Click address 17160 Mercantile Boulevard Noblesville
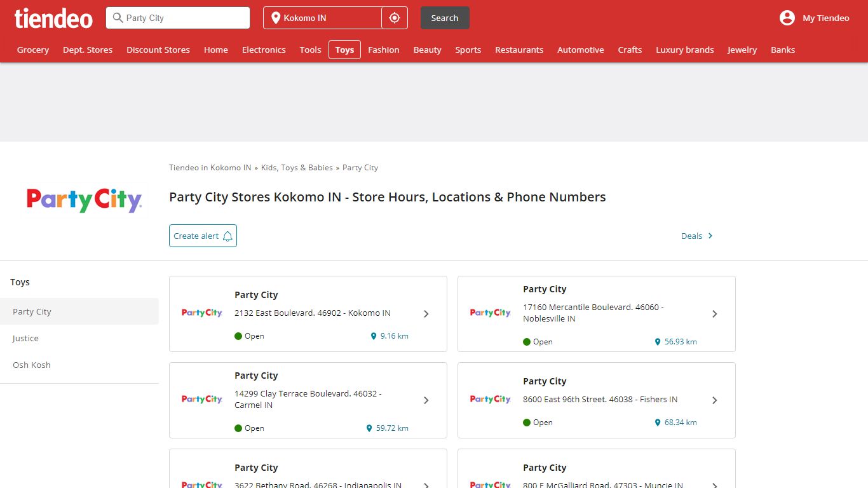The width and height of the screenshot is (868, 488). [x=593, y=313]
